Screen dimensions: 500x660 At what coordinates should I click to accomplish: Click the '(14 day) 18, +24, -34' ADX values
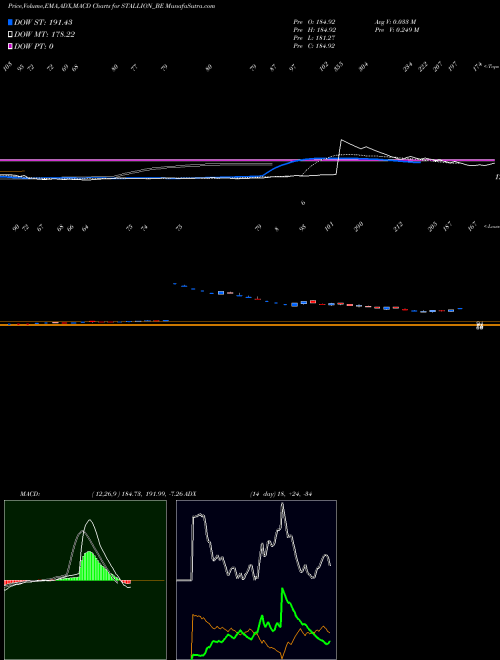(x=280, y=494)
